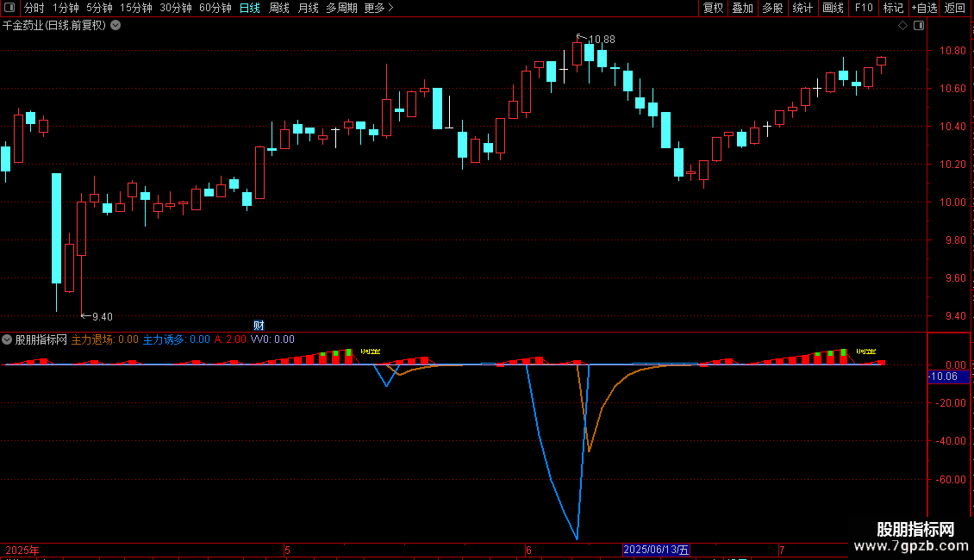The width and height of the screenshot is (974, 560).
Task: Select the 60分钟 period tab
Action: (x=215, y=8)
